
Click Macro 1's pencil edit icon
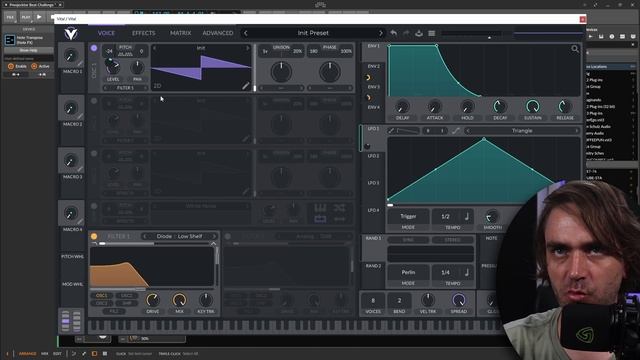click(80, 63)
